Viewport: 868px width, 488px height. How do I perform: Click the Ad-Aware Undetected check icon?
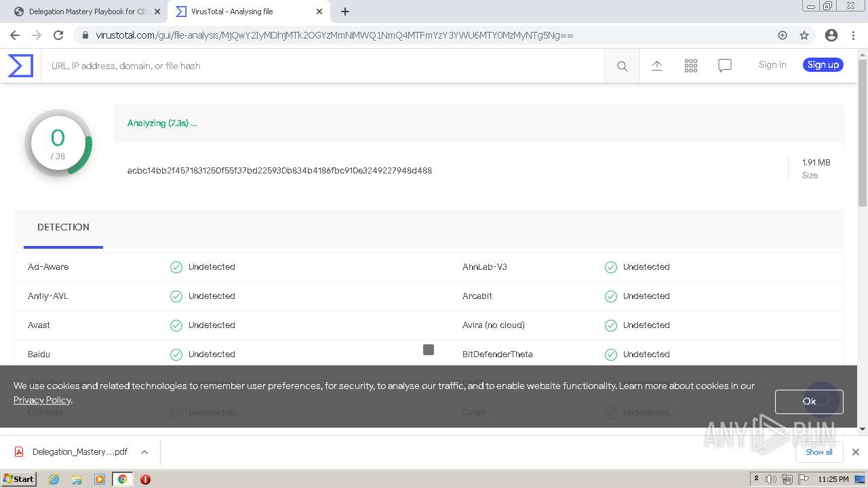(176, 267)
